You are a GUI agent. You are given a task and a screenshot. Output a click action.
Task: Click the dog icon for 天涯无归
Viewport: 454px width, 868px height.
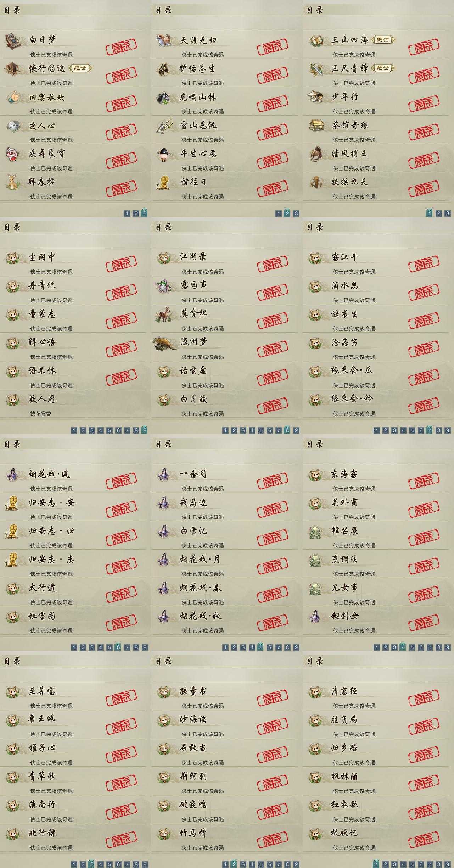coord(164,40)
